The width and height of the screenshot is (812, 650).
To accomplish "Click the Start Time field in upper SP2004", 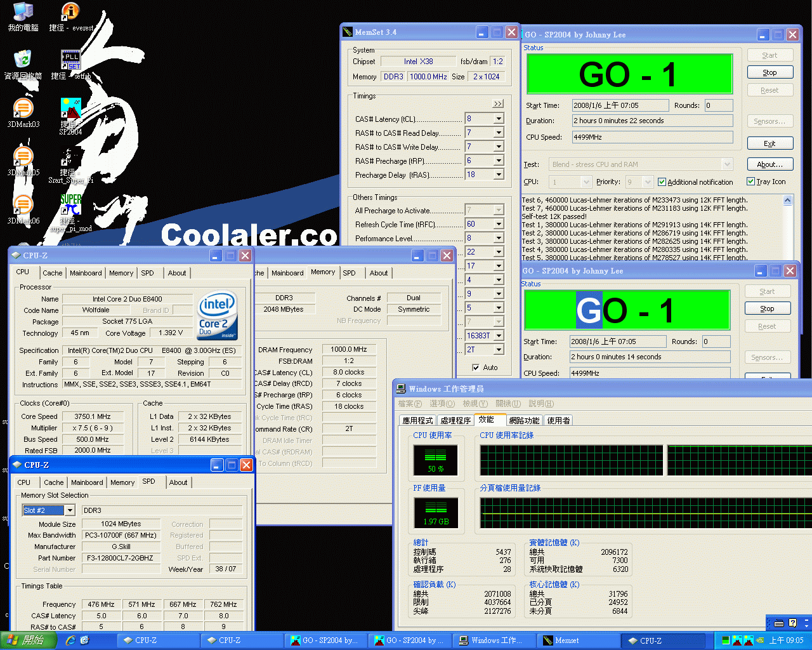I will [620, 105].
